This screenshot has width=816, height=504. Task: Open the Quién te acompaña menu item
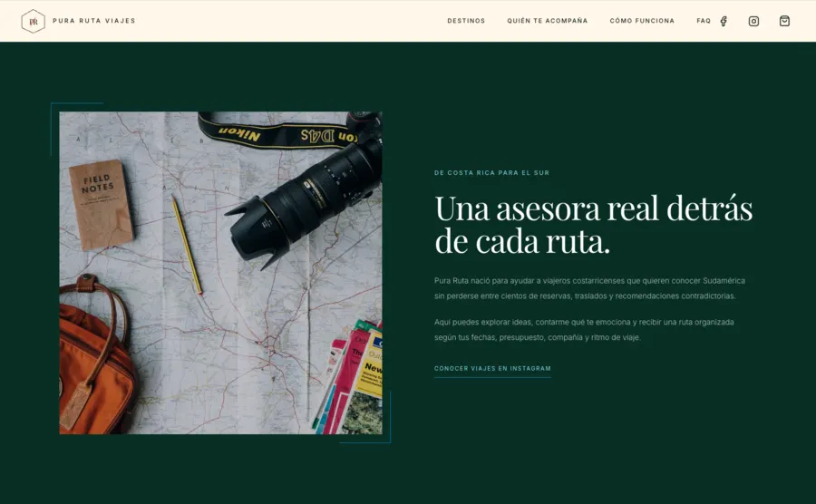click(548, 21)
